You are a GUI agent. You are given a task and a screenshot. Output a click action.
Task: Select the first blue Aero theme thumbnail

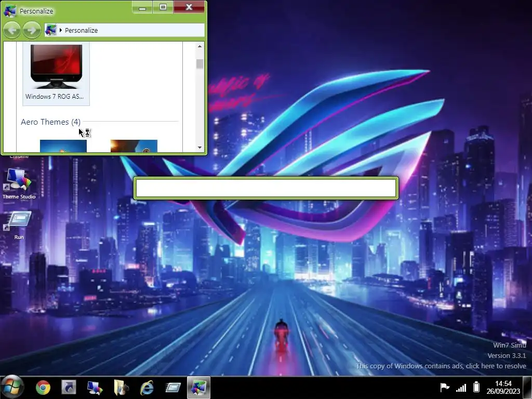pyautogui.click(x=63, y=146)
